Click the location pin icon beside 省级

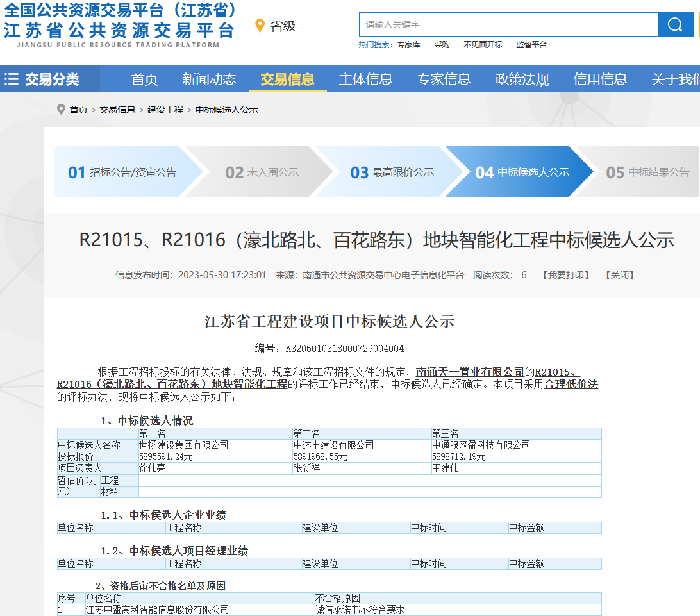259,26
